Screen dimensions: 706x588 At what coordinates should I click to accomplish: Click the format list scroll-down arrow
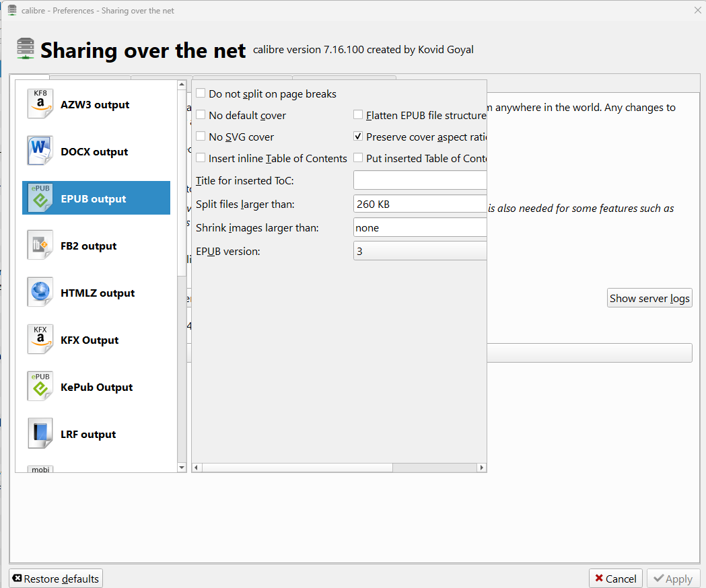182,468
